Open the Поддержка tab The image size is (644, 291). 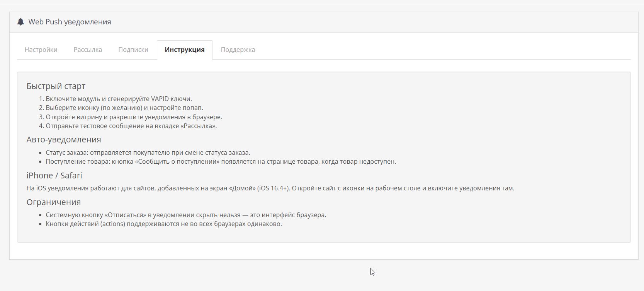coord(238,50)
